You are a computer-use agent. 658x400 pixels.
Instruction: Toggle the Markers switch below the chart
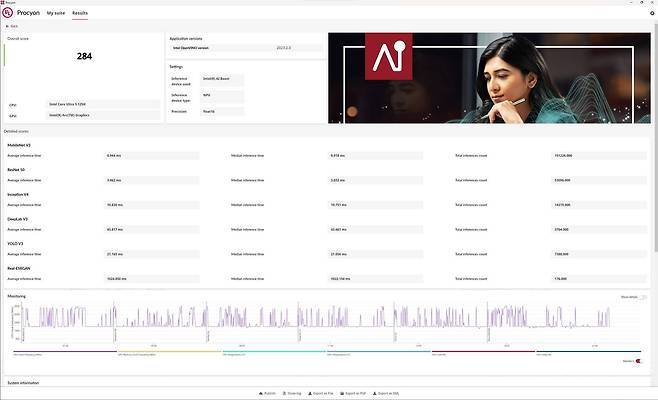tap(639, 361)
